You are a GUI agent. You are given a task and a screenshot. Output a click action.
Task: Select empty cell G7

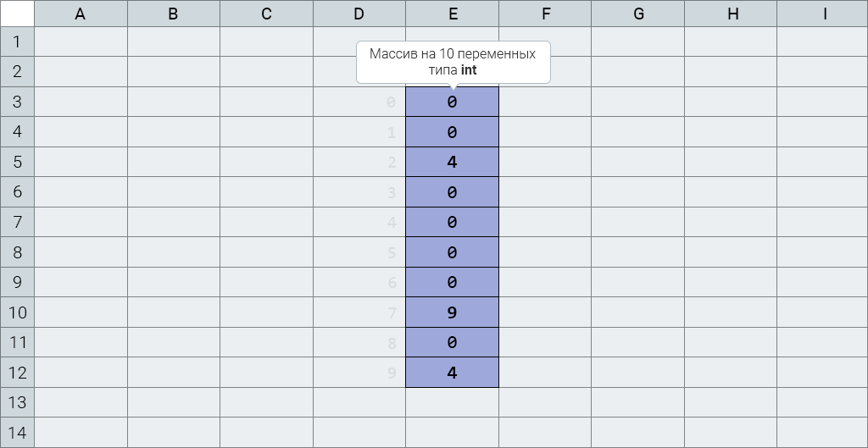tap(637, 222)
